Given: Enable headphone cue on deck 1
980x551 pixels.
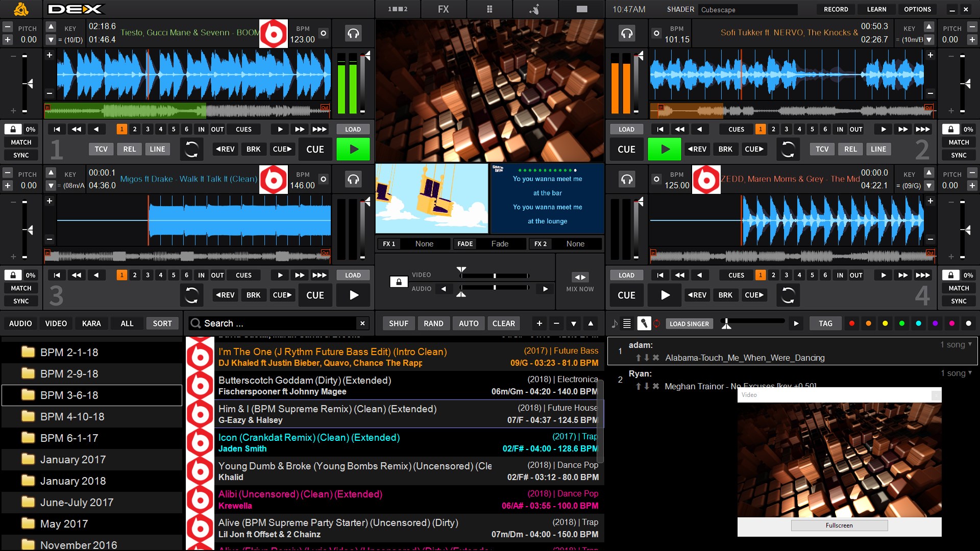Looking at the screenshot, I should pos(353,33).
